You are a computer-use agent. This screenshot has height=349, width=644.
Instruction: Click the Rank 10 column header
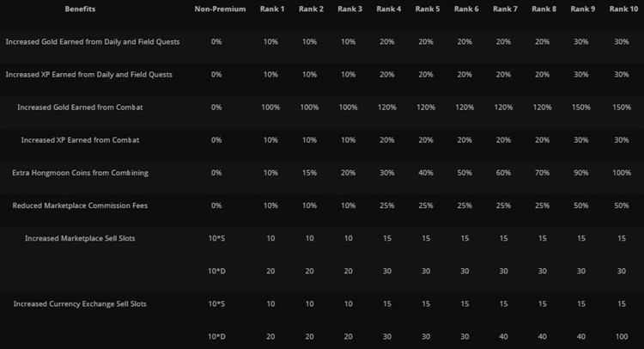[x=623, y=9]
